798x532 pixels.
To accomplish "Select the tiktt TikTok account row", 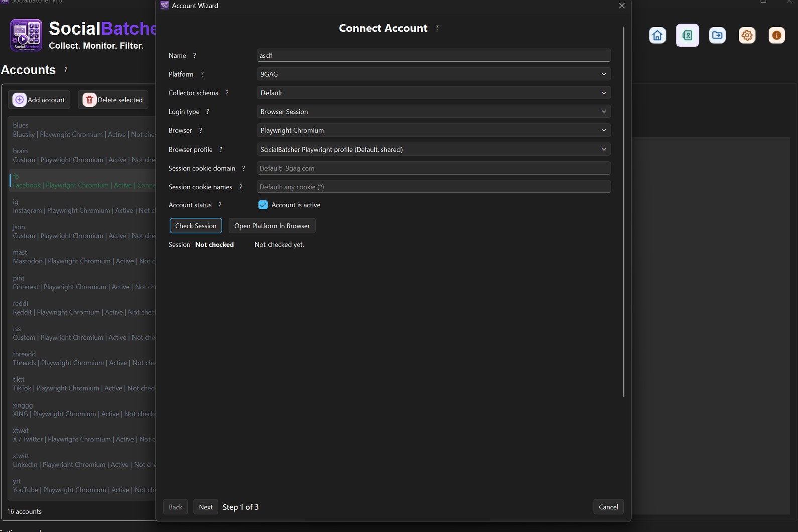I will tap(83, 384).
